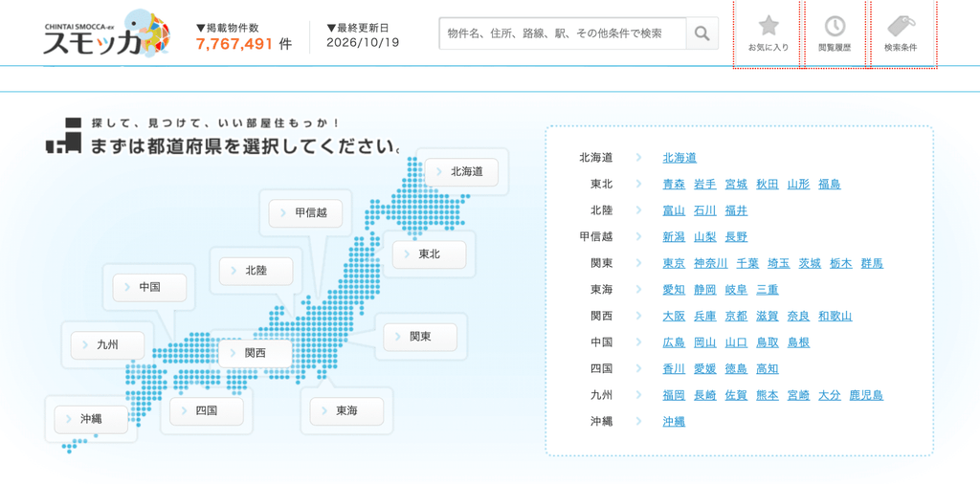The height and width of the screenshot is (484, 980).
Task: Select 関東 region button on map
Action: pyautogui.click(x=420, y=337)
